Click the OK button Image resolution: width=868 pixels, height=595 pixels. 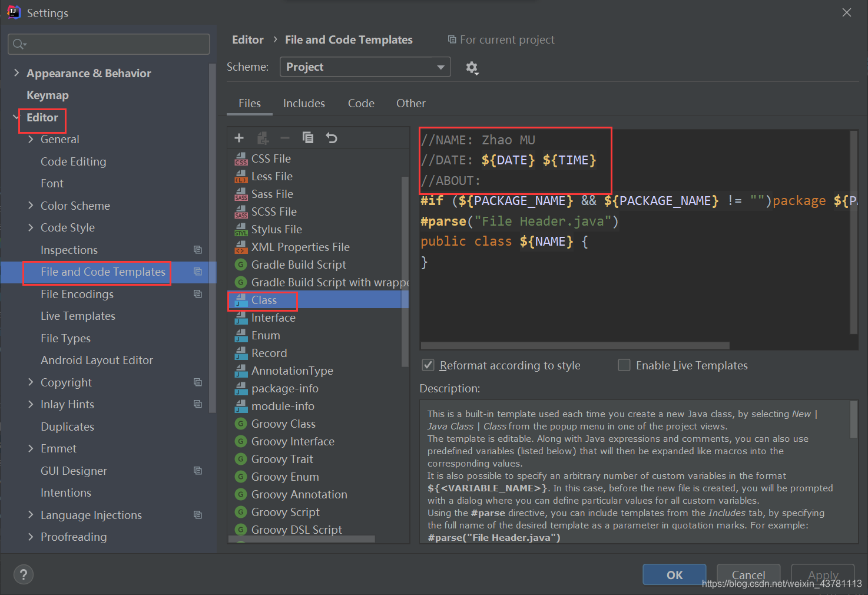674,574
